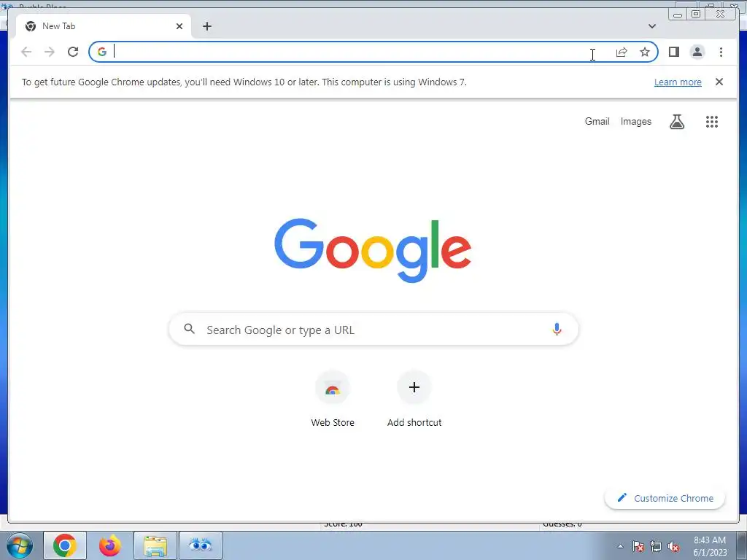
Task: Restore down the Chrome window
Action: click(695, 15)
